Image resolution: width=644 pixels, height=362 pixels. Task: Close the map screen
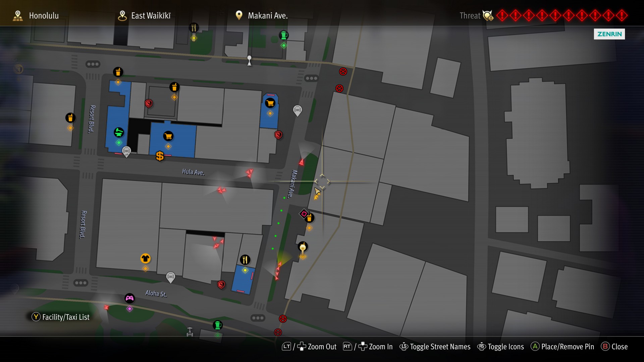click(614, 347)
